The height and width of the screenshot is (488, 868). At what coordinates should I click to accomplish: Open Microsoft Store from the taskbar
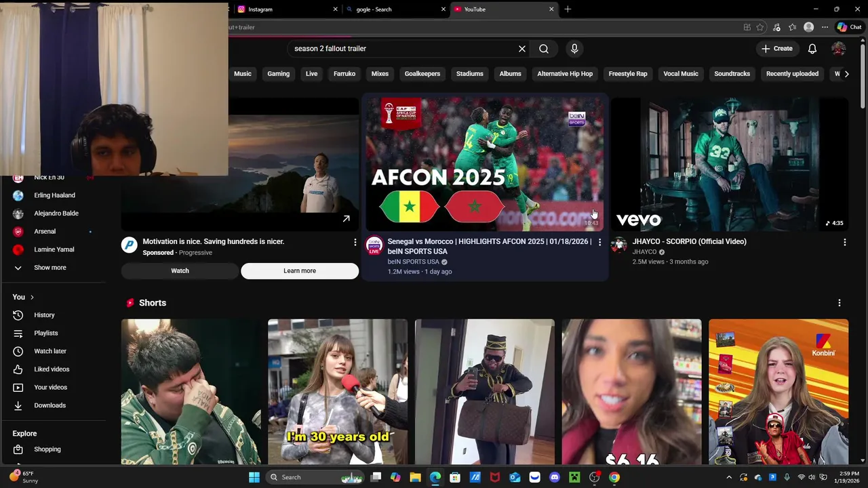point(455,477)
